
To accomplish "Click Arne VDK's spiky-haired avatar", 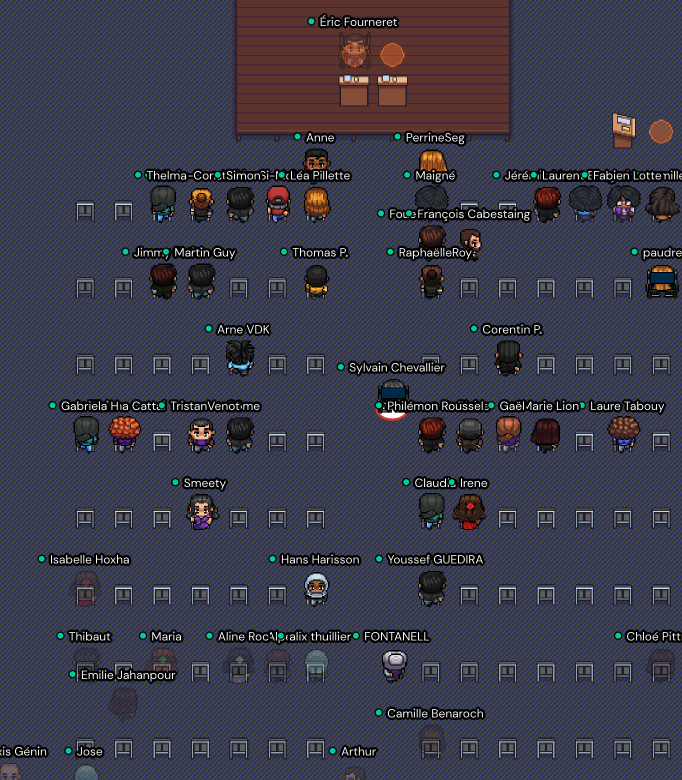I will [240, 357].
